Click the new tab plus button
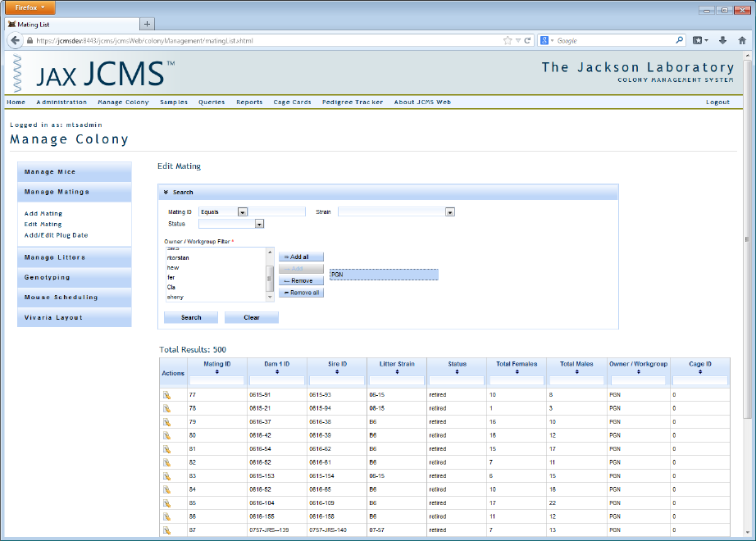 (148, 24)
